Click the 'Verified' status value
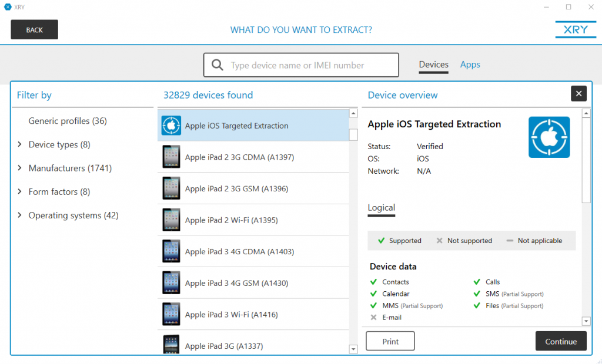 click(x=430, y=146)
